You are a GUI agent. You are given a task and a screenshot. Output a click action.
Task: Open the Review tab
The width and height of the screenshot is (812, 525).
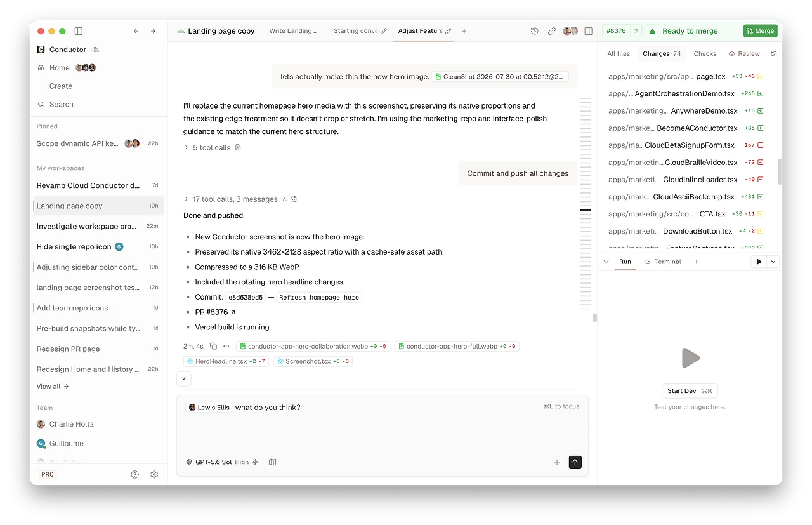coord(744,54)
